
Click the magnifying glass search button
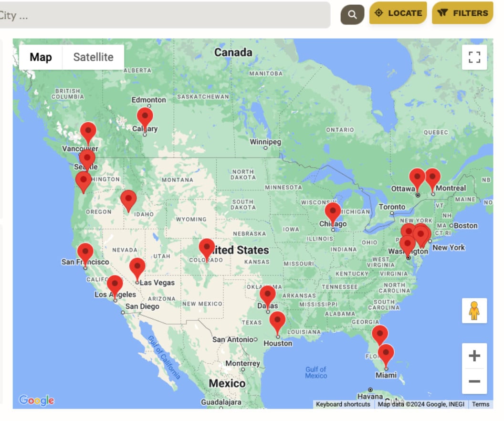352,15
